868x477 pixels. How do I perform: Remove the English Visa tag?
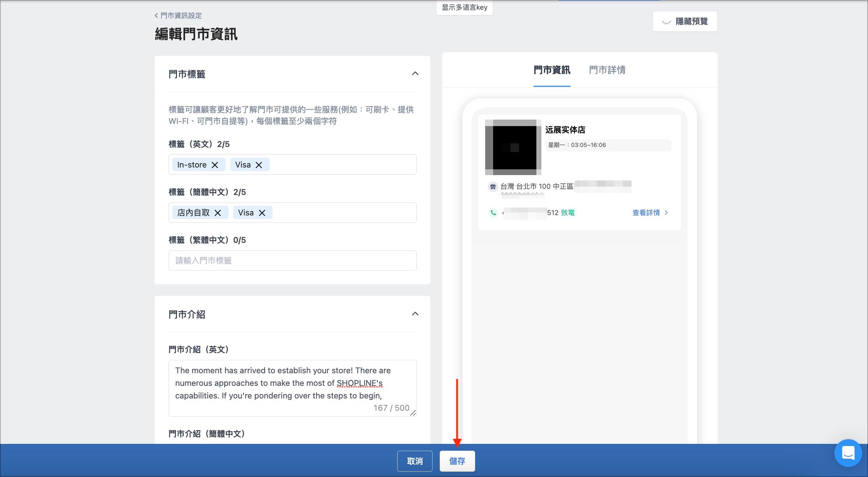click(259, 165)
